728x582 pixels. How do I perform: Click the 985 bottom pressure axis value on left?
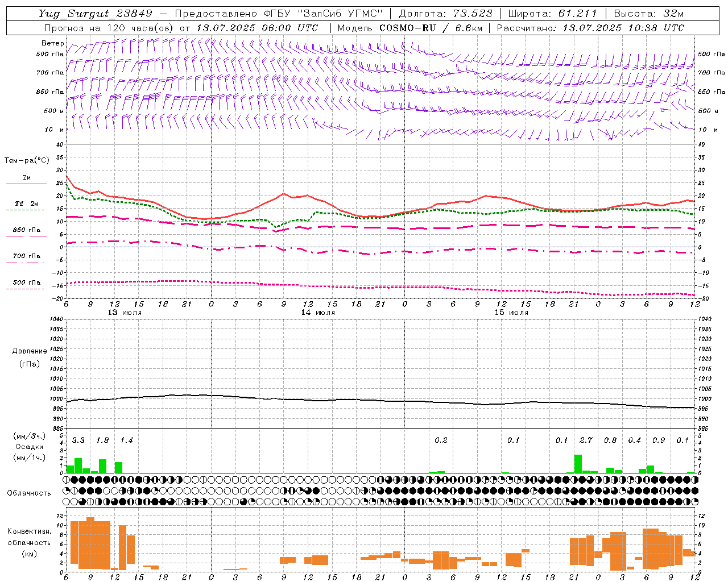[57, 429]
